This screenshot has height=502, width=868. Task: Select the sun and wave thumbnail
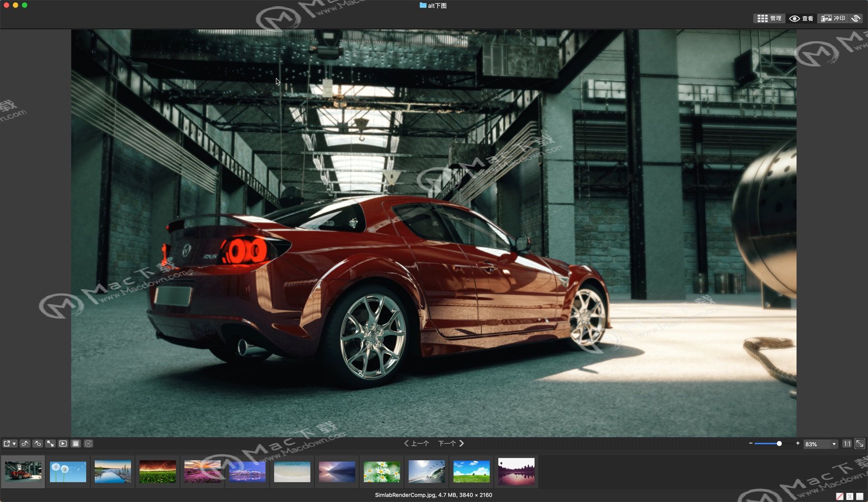tap(427, 472)
